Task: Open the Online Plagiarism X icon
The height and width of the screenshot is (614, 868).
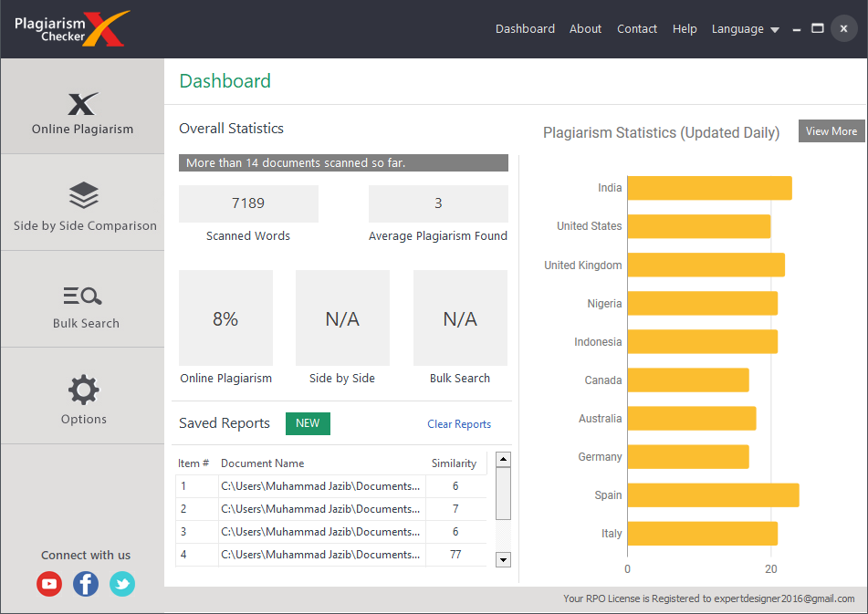Action: (x=83, y=104)
